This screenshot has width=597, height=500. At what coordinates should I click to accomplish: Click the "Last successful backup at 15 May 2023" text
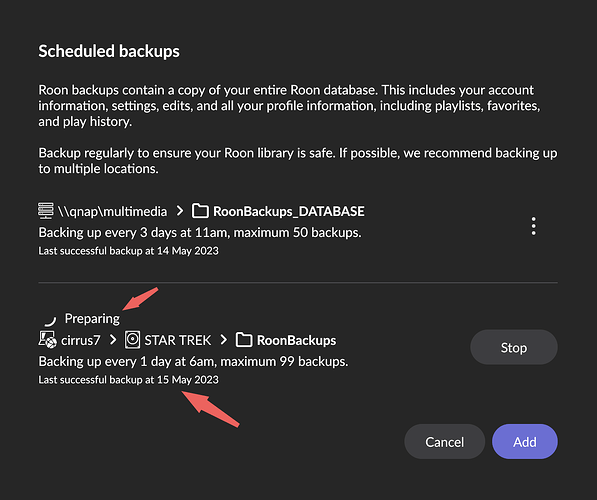pyautogui.click(x=129, y=380)
